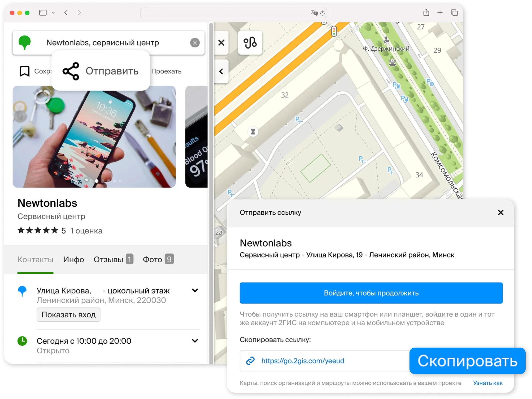Click a blue parking icon on the map
The image size is (532, 399).
(397, 86)
